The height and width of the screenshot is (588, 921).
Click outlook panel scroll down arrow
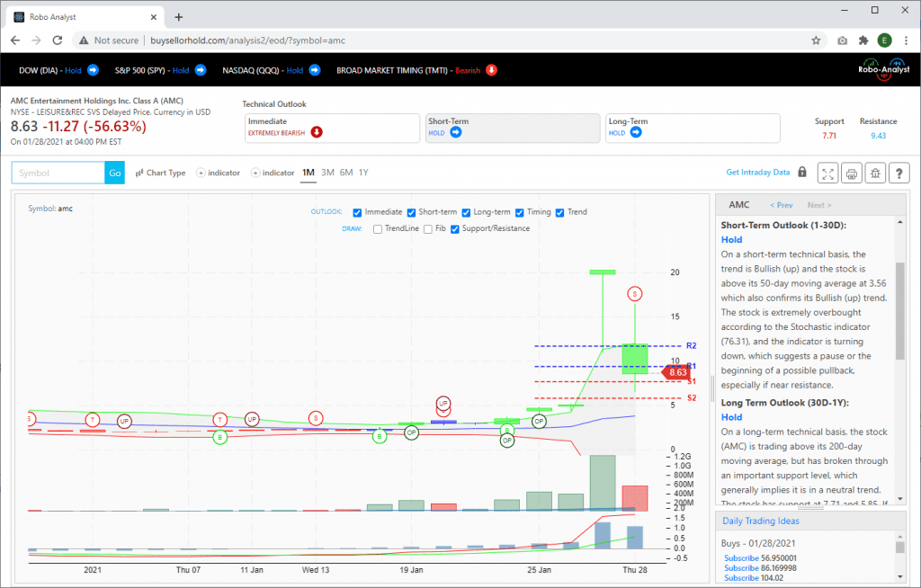pos(900,499)
